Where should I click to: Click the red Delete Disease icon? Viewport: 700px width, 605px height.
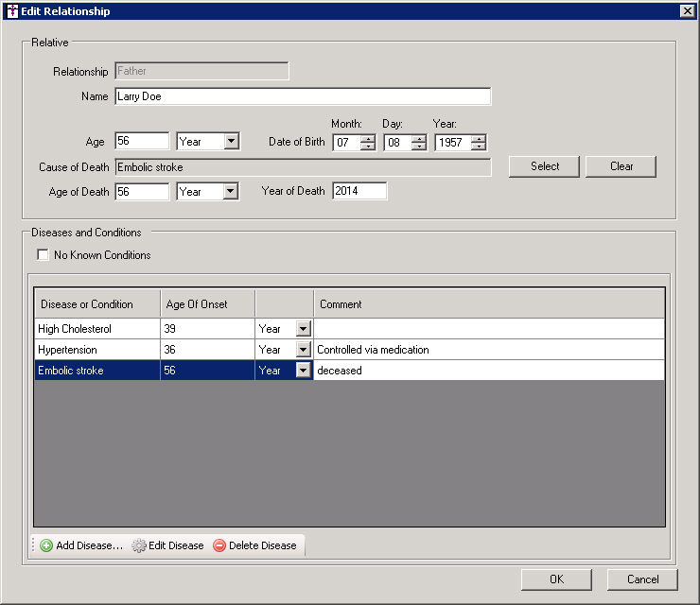click(219, 545)
